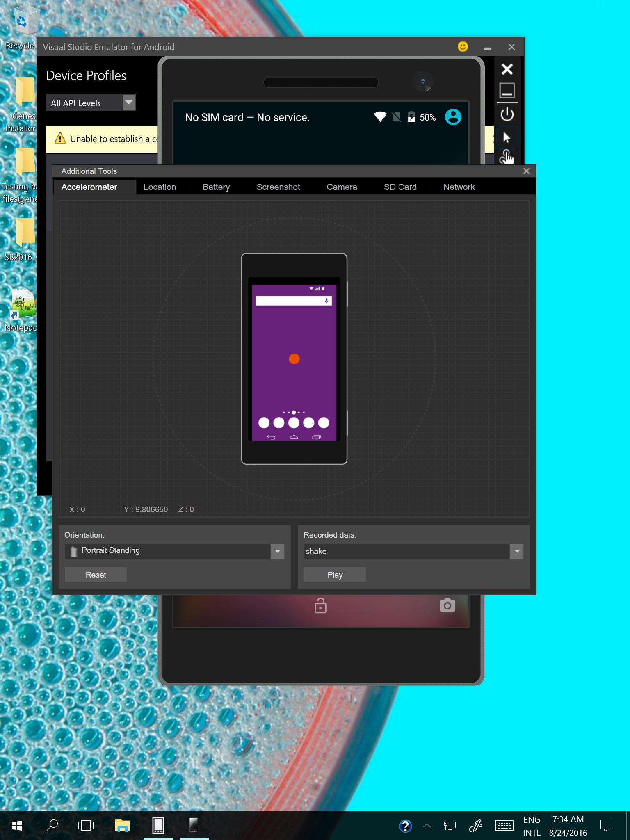Minimize emulator using the toolbar minimize icon
Image resolution: width=630 pixels, height=840 pixels.
tap(507, 91)
